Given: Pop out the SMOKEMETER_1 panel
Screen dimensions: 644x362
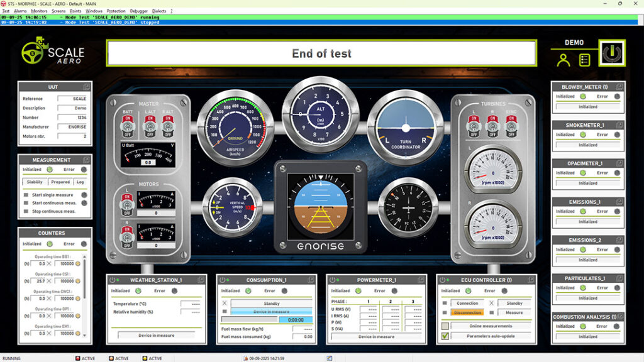Looking at the screenshot, I should [x=619, y=125].
